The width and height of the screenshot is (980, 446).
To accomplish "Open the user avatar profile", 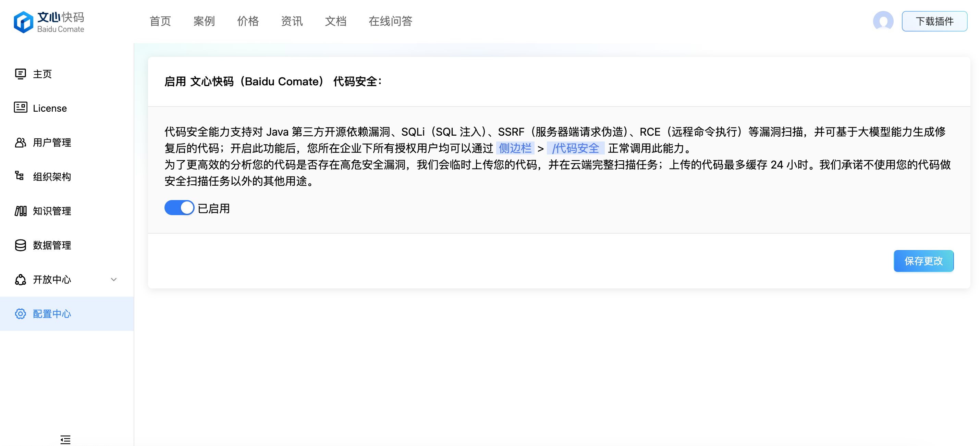I will point(883,21).
